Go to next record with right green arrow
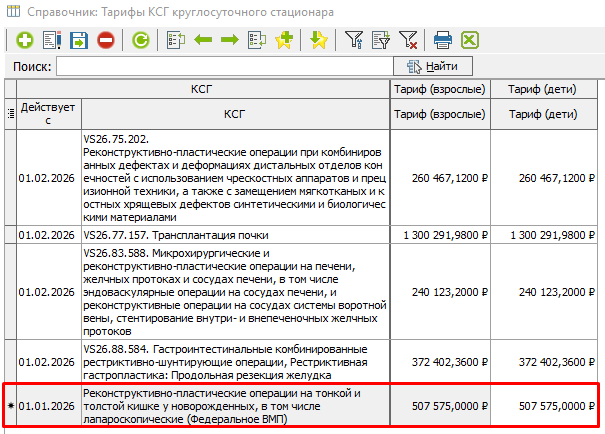Viewport: 605px width, 434px height. tap(230, 40)
